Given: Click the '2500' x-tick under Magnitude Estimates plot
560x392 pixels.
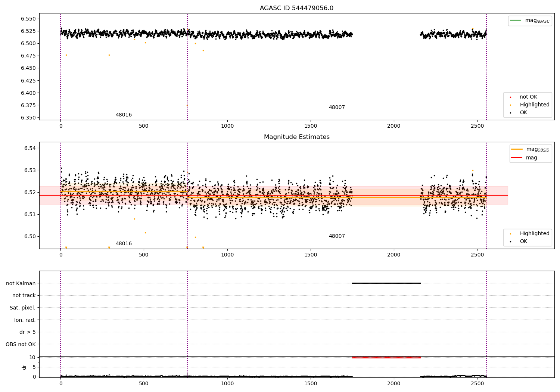Looking at the screenshot, I should (477, 255).
